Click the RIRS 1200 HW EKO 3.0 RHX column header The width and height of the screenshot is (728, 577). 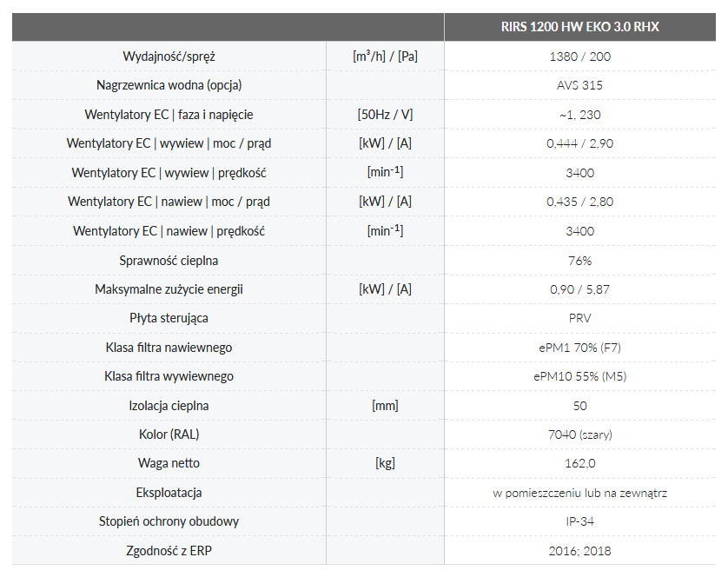[x=579, y=27]
